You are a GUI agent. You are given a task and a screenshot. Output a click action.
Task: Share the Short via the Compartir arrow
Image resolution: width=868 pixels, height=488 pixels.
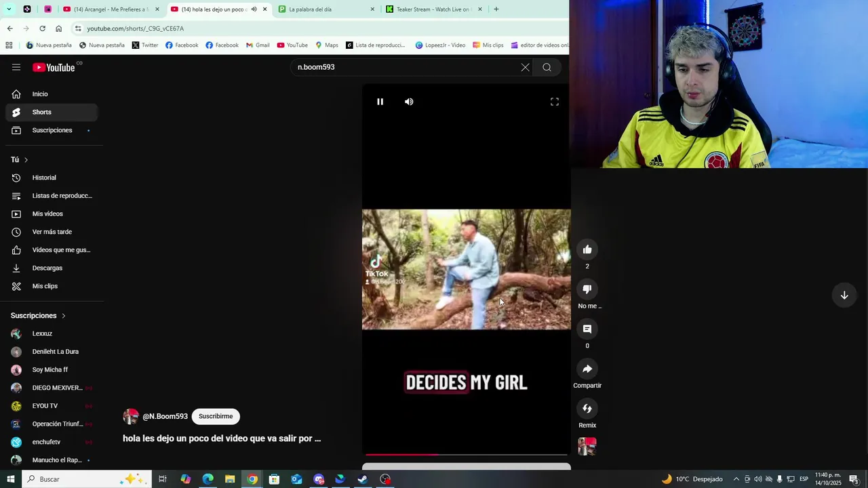(x=587, y=369)
